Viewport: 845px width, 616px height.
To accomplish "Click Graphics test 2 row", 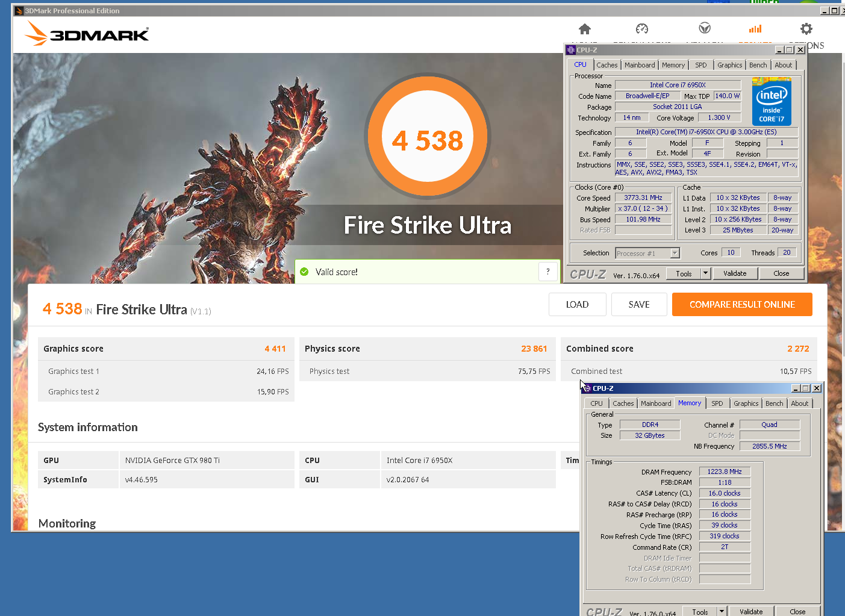I will click(x=166, y=392).
